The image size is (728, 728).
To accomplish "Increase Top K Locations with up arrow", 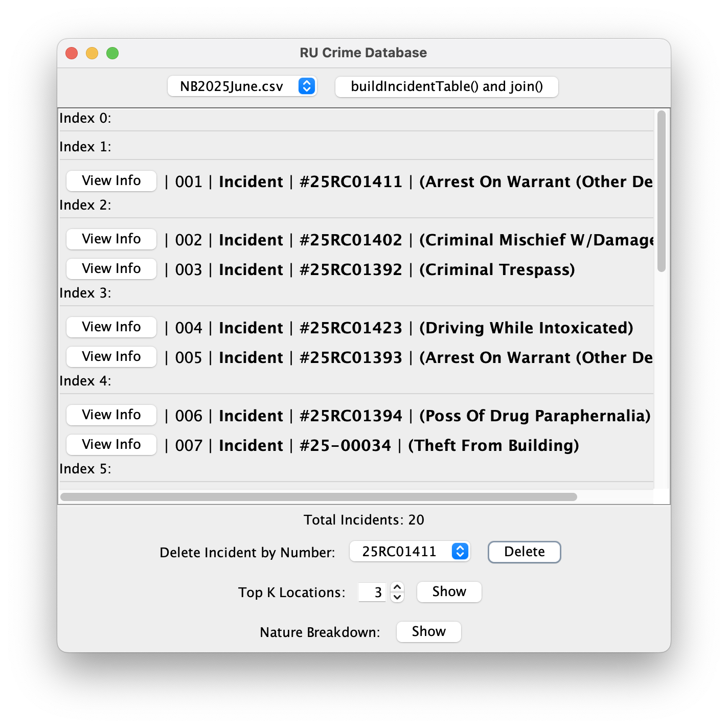I will coord(397,587).
